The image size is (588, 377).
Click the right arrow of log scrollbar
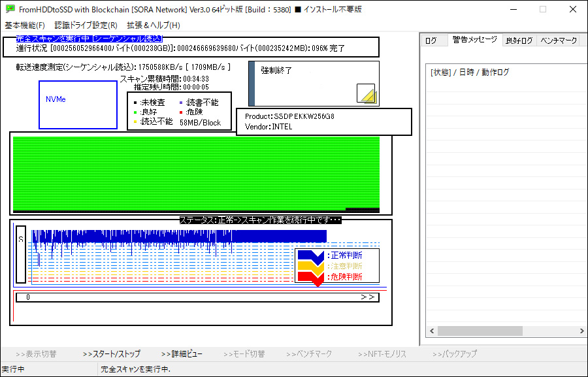(x=581, y=331)
